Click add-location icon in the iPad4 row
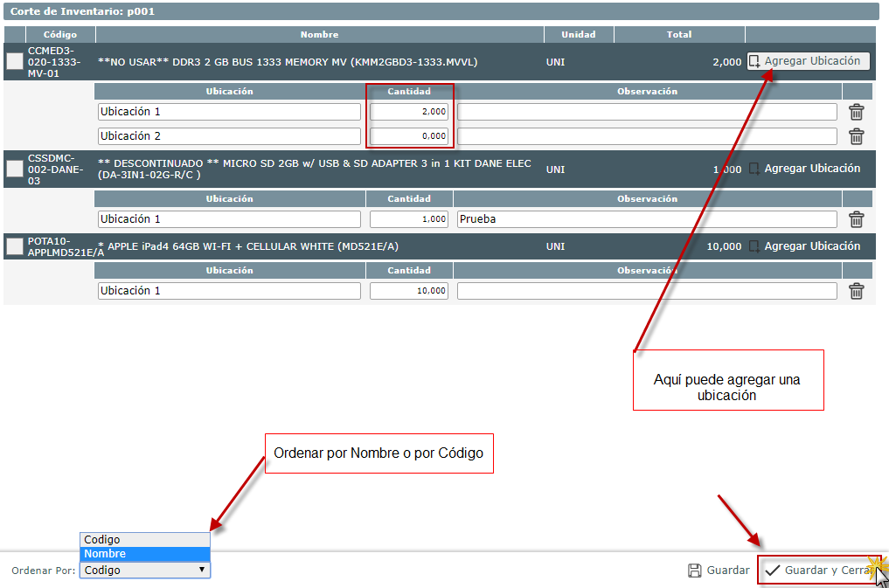Viewport: 889px width, 588px height. [754, 246]
